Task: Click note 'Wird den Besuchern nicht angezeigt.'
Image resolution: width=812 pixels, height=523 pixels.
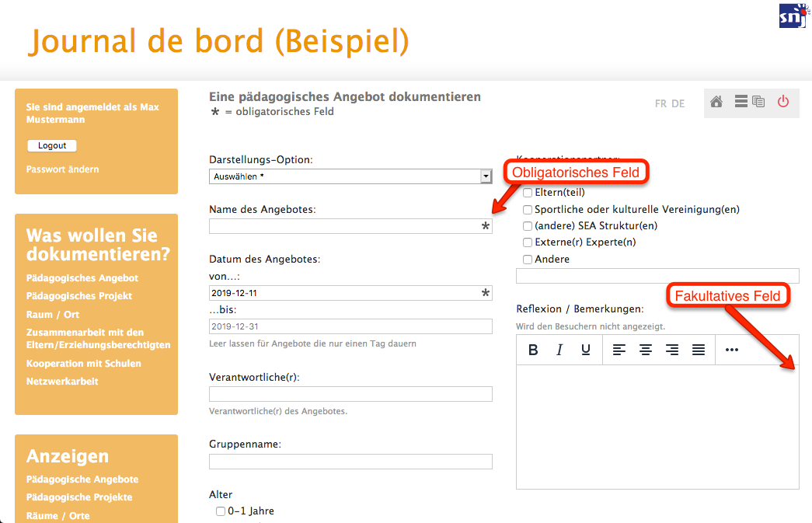Action: pos(591,326)
